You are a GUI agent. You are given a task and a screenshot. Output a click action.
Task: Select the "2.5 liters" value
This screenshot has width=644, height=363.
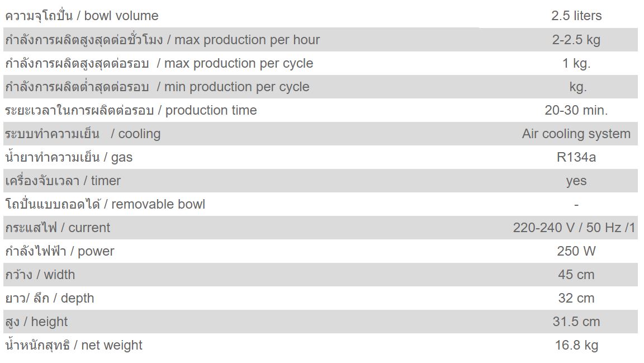coord(576,16)
